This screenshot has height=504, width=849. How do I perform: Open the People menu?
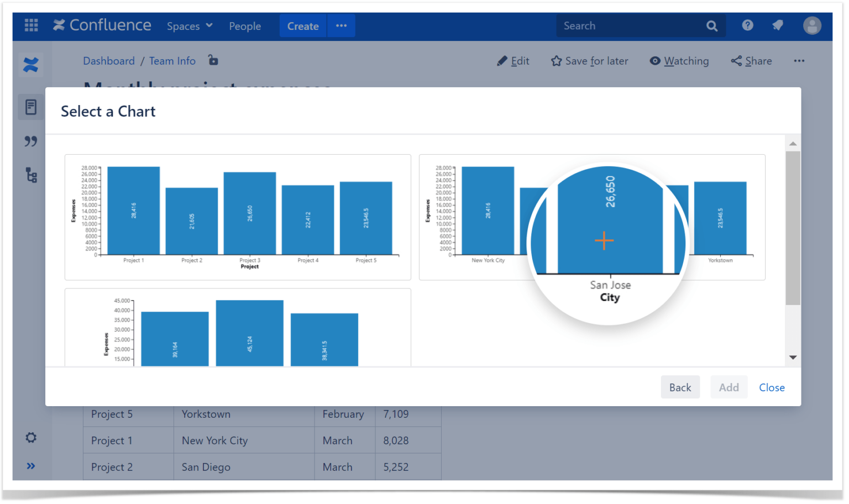click(x=245, y=25)
